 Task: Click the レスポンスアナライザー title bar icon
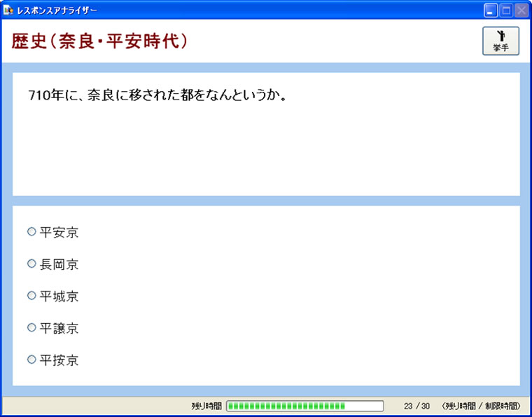tap(8, 11)
